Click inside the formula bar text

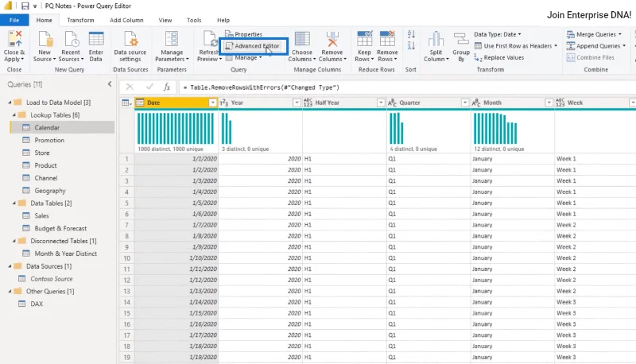coord(261,87)
